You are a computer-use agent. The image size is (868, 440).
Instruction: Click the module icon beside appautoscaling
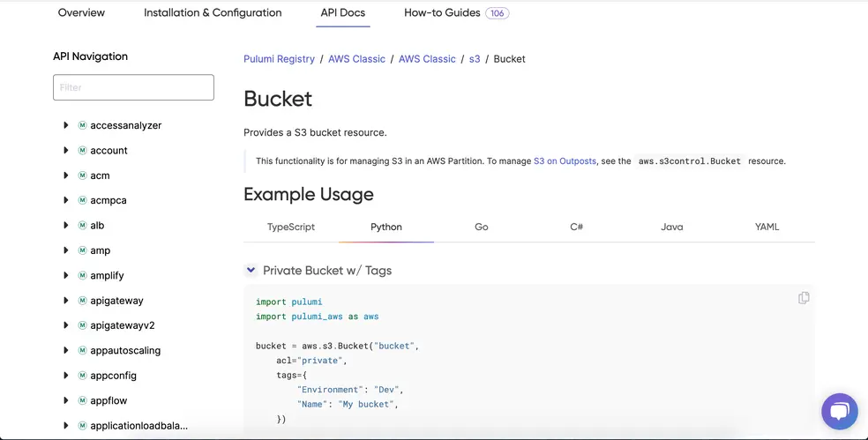pyautogui.click(x=83, y=350)
